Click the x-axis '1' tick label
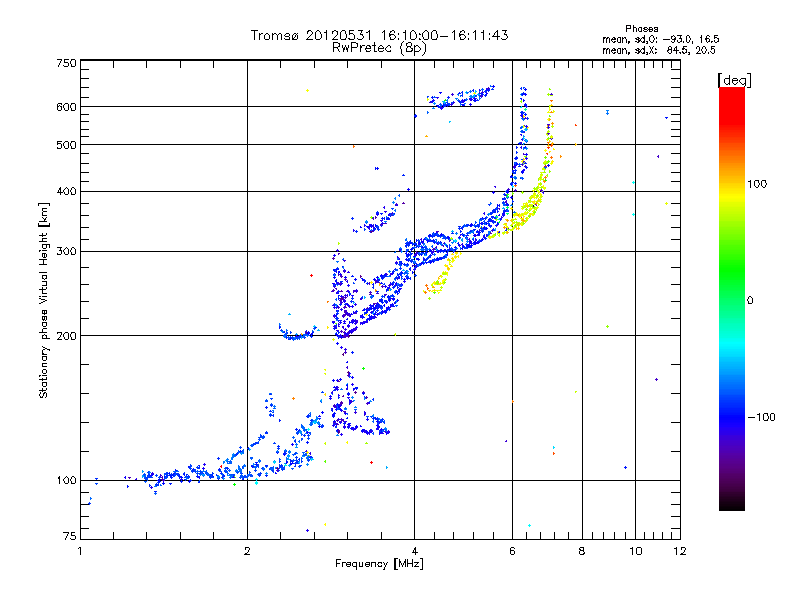Image resolution: width=800 pixels, height=600 pixels. click(x=80, y=551)
